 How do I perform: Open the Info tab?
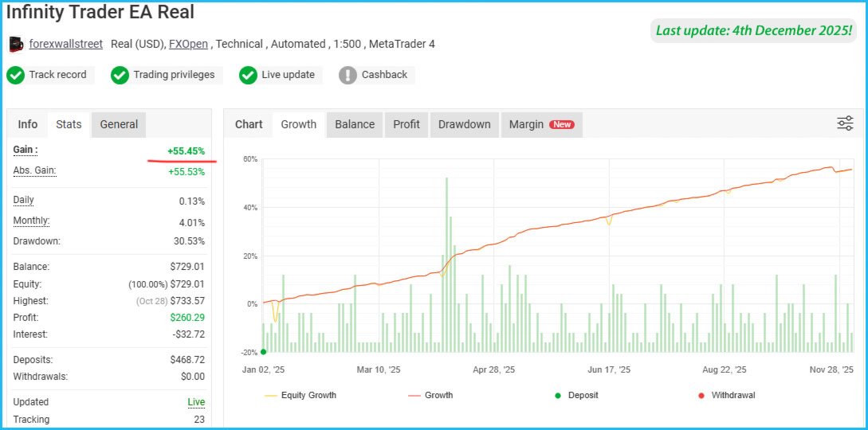click(28, 124)
